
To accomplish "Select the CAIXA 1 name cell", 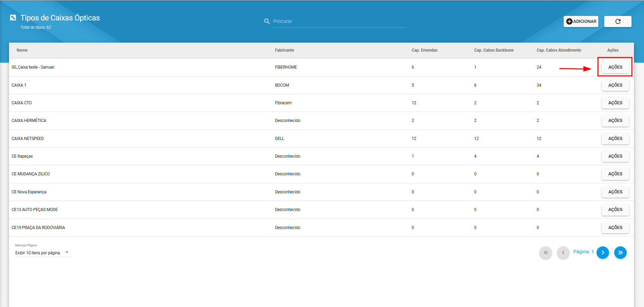I will click(19, 85).
